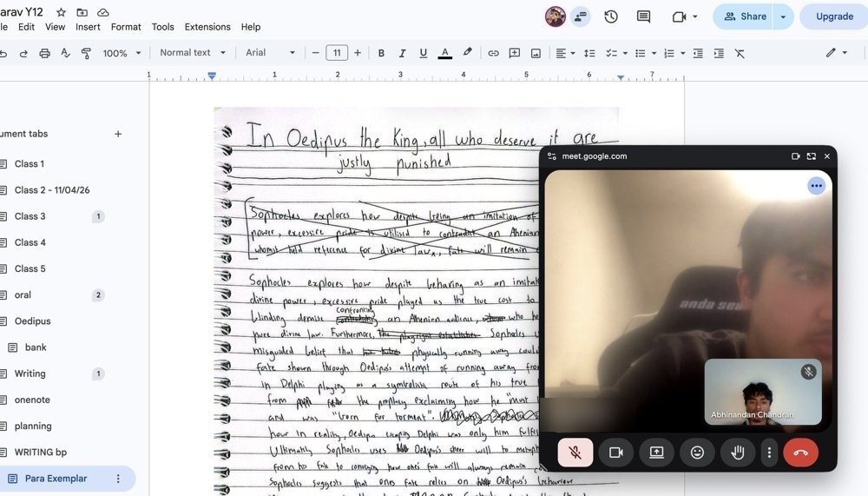Check the cloud saved status icon

point(103,12)
